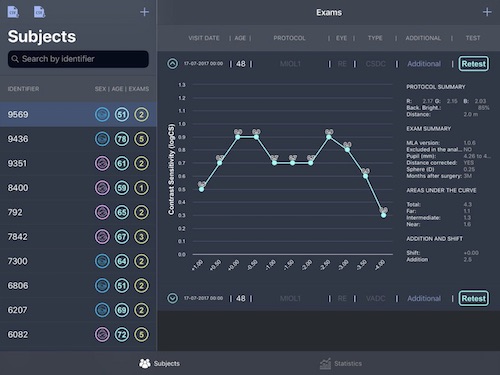
Task: Click Retest for the VADC exam
Action: click(474, 298)
